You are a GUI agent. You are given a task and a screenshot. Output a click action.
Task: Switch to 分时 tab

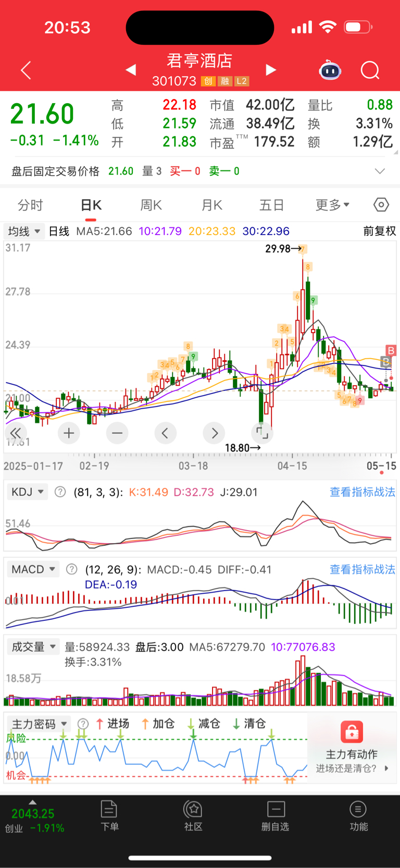point(30,205)
